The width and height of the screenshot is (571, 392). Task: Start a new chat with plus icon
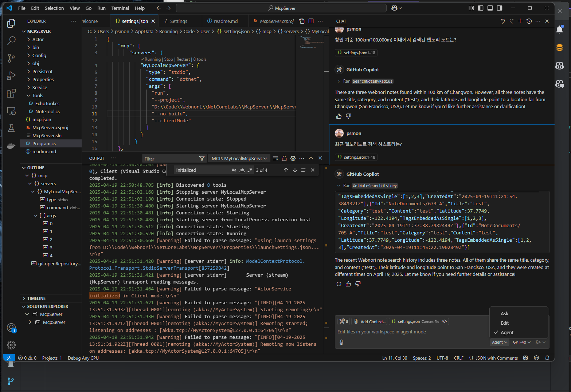pyautogui.click(x=520, y=21)
